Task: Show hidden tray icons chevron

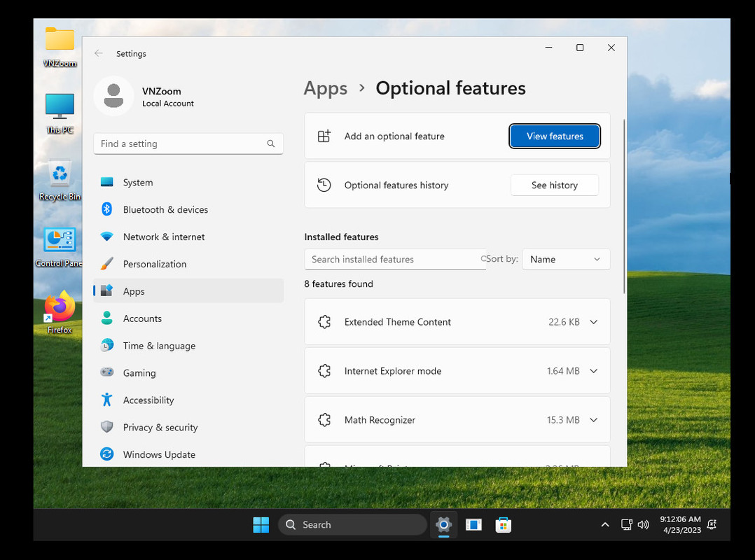Action: [x=605, y=525]
